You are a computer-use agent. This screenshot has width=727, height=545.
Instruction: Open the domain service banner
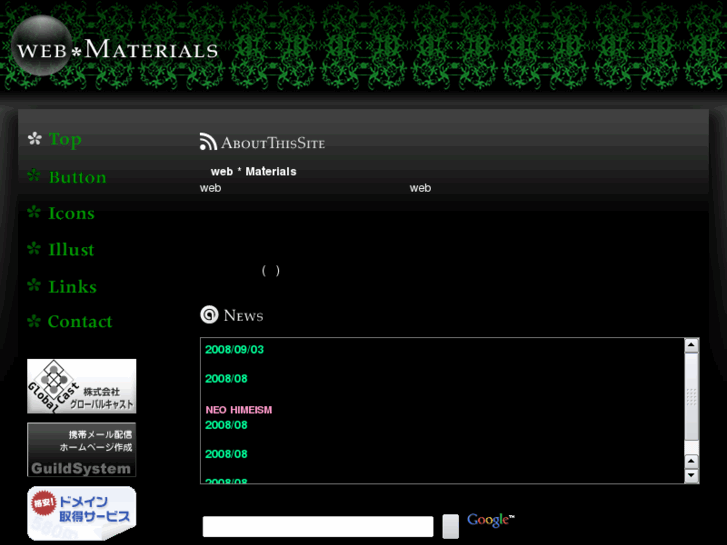[x=82, y=513]
